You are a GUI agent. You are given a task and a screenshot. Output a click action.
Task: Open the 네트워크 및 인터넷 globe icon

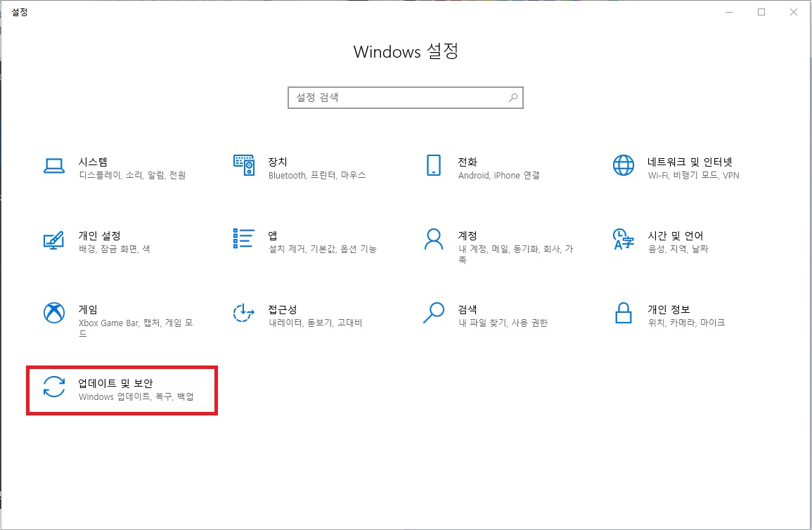(x=623, y=165)
